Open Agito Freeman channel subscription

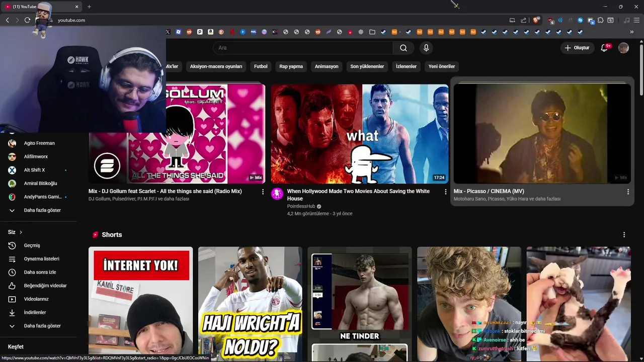tap(38, 143)
